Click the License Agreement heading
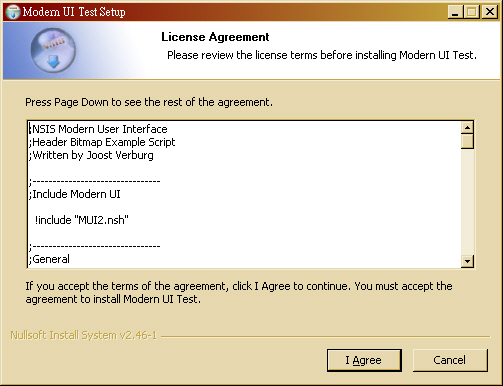 (215, 37)
